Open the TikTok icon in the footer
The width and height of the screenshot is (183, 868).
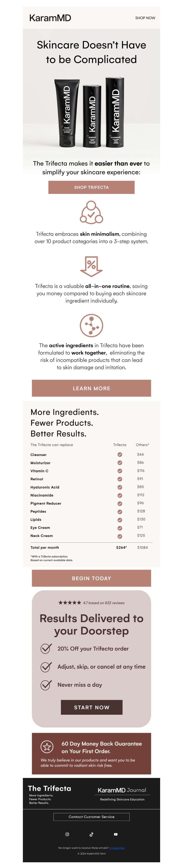(91, 834)
